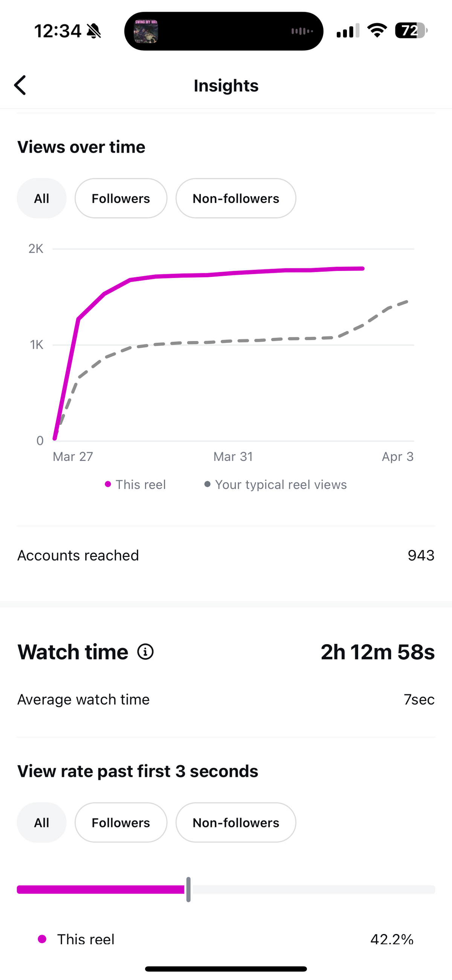This screenshot has width=452, height=980.
Task: Tap the Wi-Fi status icon
Action: pos(377,31)
